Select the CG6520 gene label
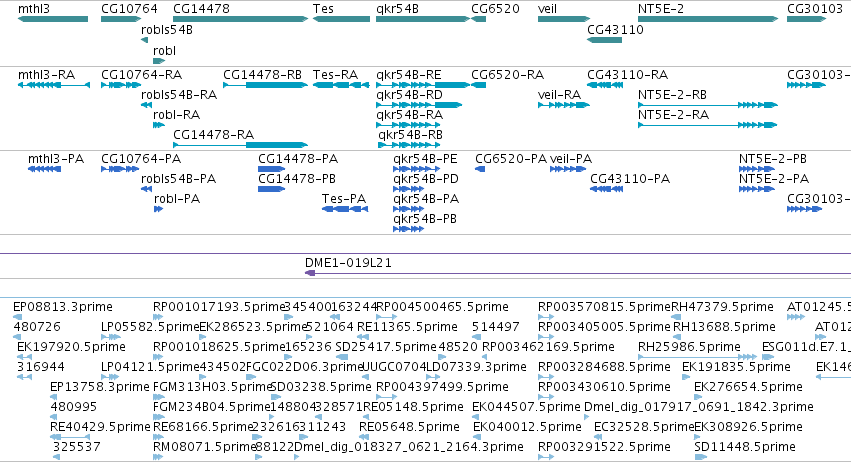The height and width of the screenshot is (462, 851). pos(495,9)
